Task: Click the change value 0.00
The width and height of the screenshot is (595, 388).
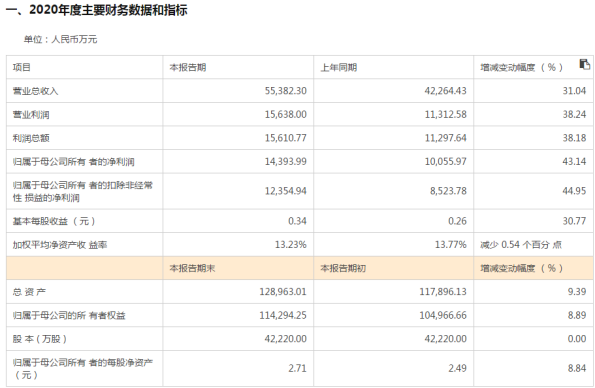Action: tap(577, 339)
